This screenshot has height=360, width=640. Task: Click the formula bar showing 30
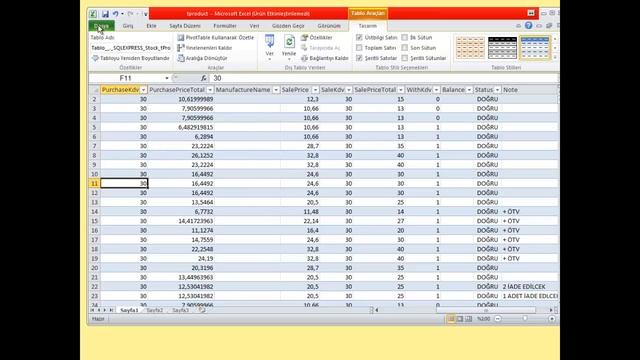pyautogui.click(x=384, y=78)
